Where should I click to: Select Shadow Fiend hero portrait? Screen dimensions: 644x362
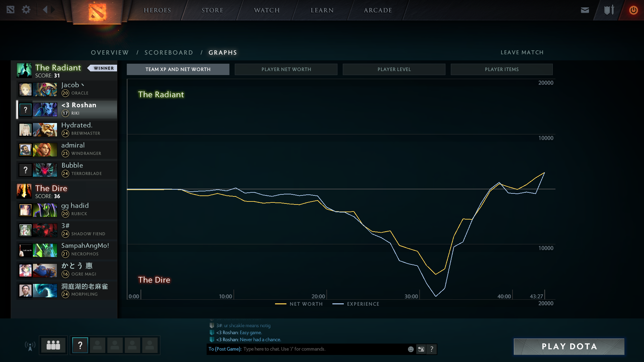pyautogui.click(x=45, y=230)
